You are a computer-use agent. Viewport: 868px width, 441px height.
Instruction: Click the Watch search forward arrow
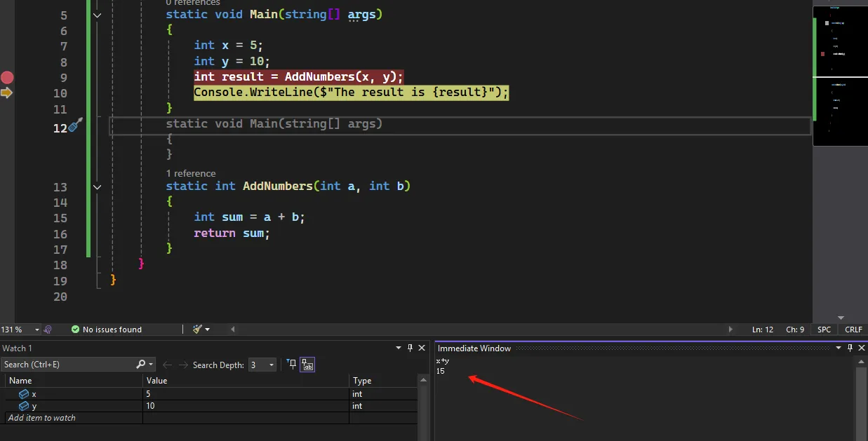[183, 365]
